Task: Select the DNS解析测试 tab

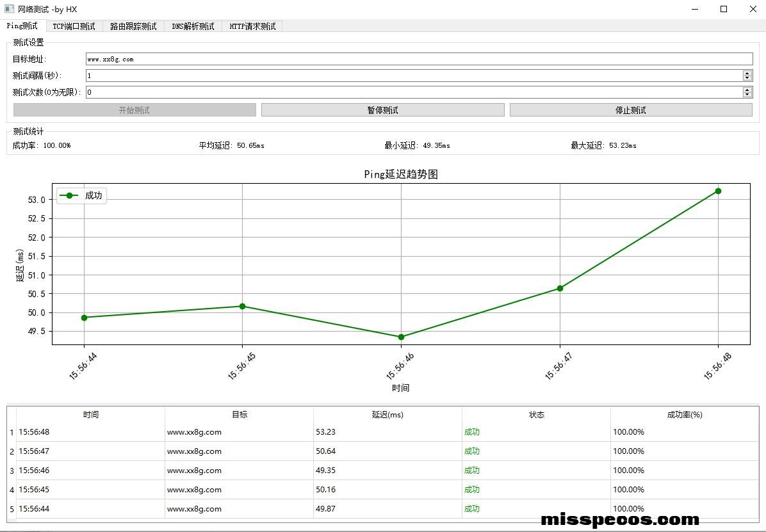Action: [x=193, y=26]
